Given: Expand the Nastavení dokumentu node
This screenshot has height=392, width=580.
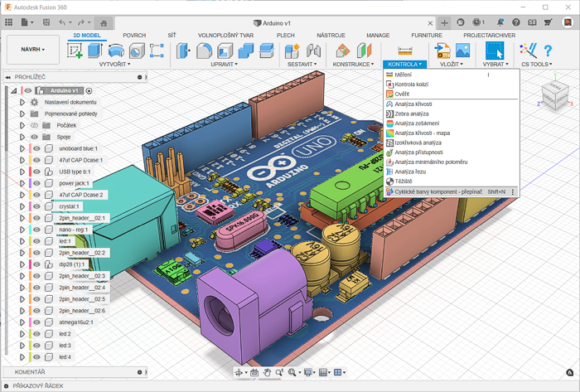Looking at the screenshot, I should 22,102.
